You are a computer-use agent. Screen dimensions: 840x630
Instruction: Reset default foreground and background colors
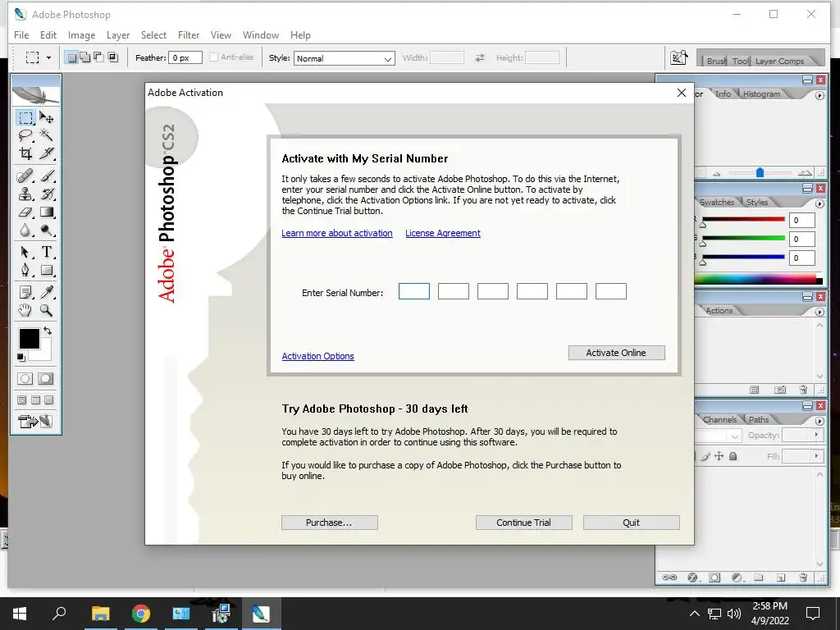(x=21, y=358)
